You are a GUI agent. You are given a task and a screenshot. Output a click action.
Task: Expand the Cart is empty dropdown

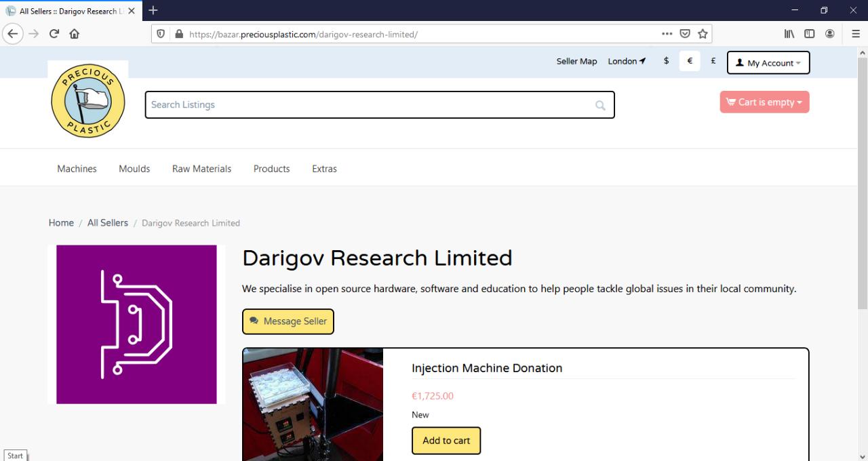point(764,102)
